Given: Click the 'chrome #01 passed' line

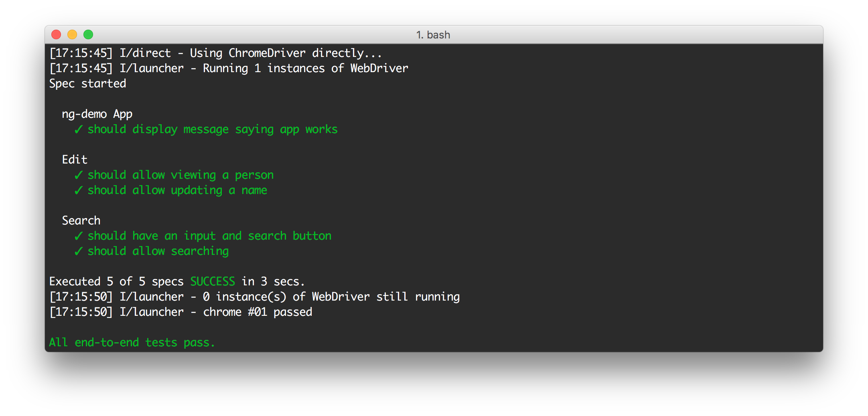Looking at the screenshot, I should [180, 312].
